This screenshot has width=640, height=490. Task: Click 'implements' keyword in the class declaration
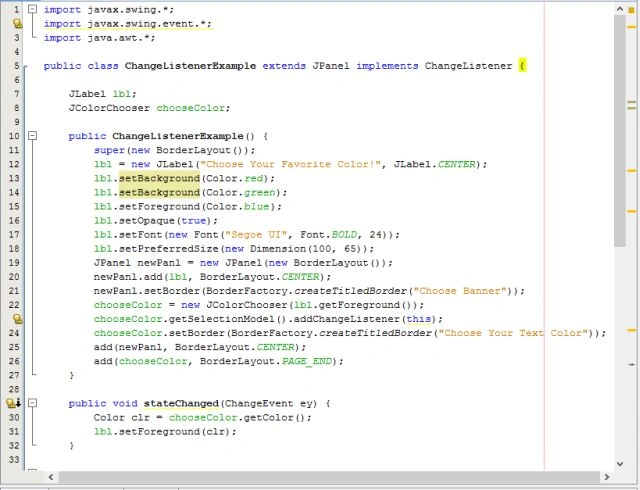point(387,66)
